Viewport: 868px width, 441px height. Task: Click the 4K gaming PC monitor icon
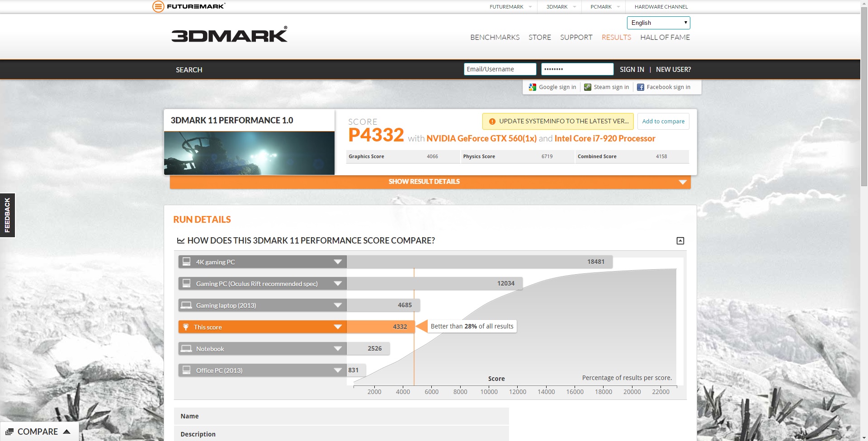[x=186, y=262]
